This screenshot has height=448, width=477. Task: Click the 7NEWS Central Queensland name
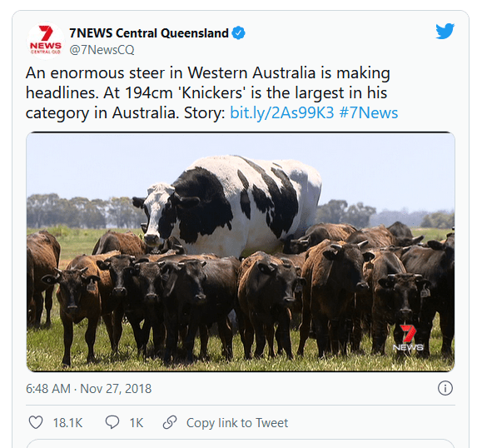click(x=149, y=32)
